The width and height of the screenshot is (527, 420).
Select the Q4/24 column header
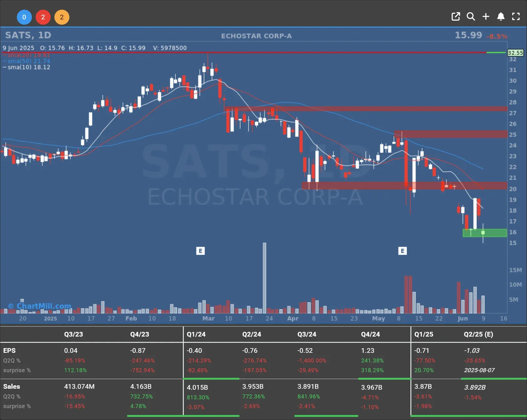pos(370,334)
